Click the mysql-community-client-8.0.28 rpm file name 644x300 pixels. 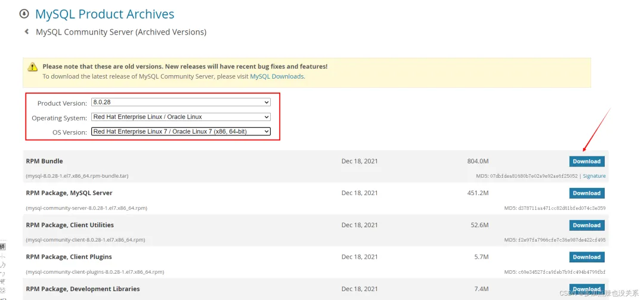pos(85,240)
